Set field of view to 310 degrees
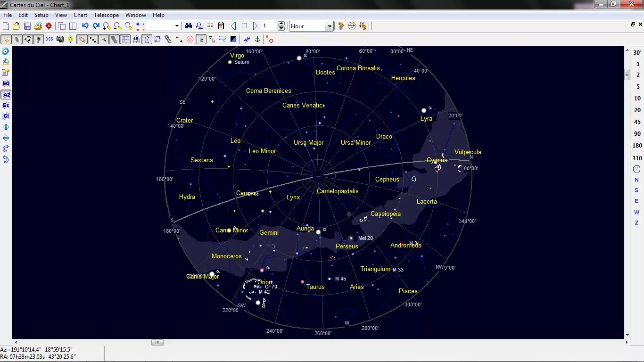The height and width of the screenshot is (362, 644). [x=637, y=158]
